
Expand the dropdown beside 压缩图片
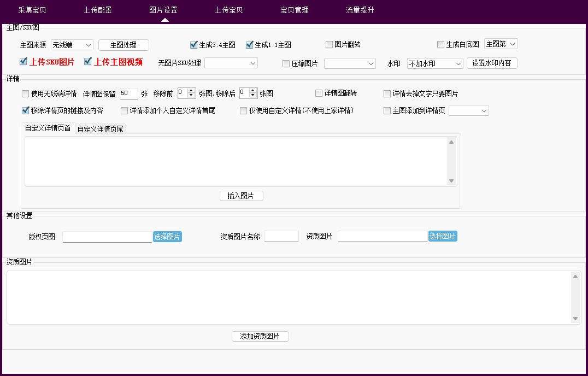pos(350,63)
